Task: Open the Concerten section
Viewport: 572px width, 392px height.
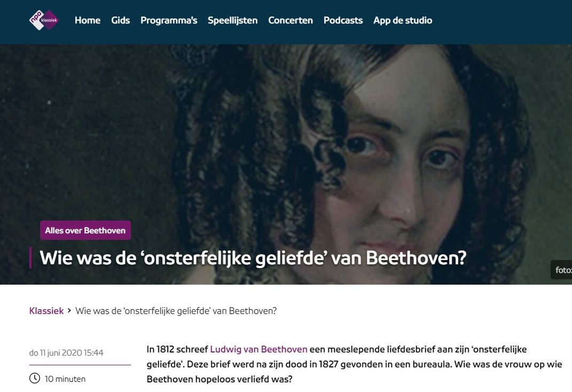Action: [291, 20]
